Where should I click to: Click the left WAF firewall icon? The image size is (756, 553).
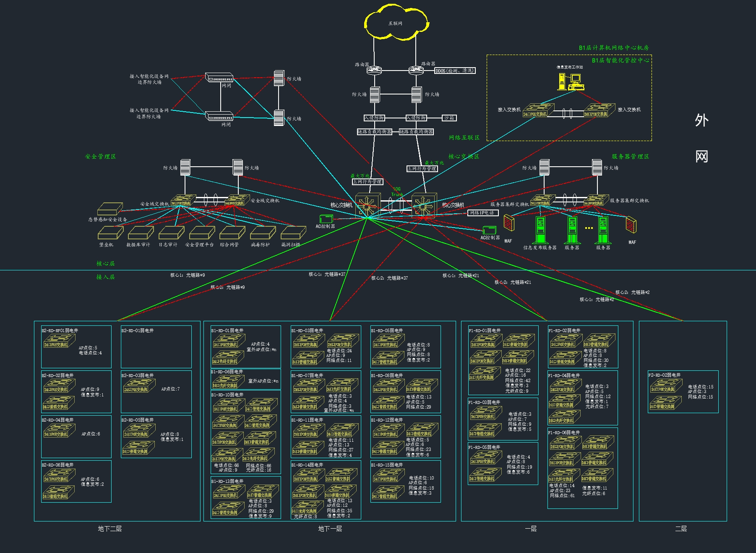click(x=508, y=223)
